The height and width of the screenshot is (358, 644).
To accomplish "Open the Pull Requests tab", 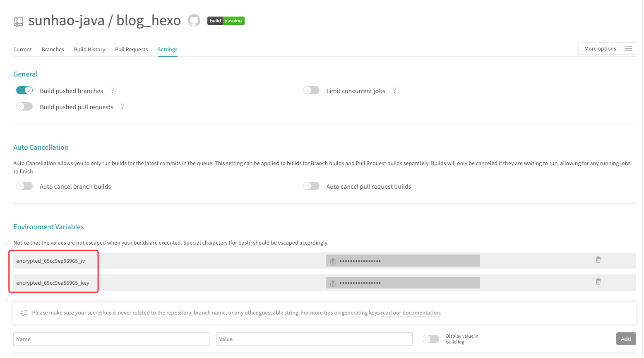I will click(131, 49).
